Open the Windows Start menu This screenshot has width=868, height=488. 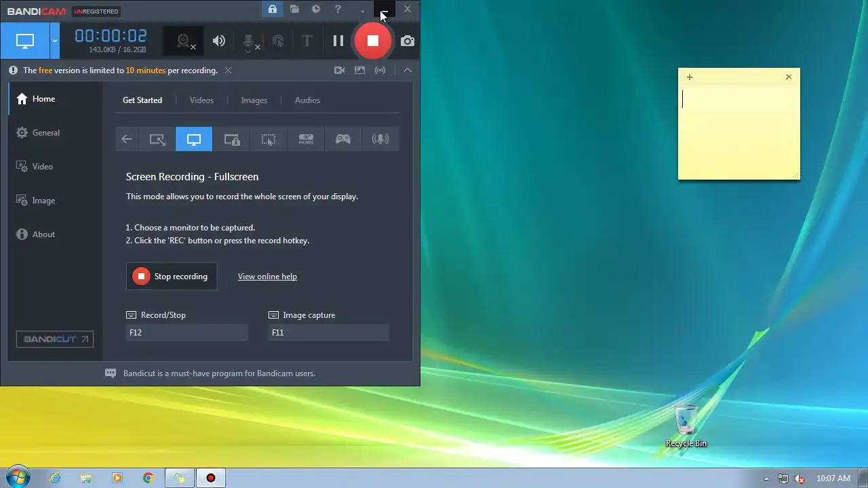tap(18, 477)
